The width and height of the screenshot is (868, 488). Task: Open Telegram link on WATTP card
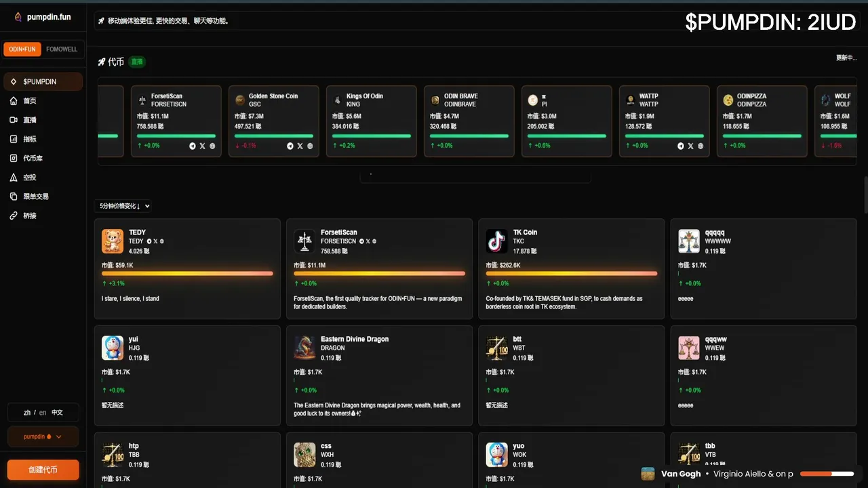coord(681,146)
